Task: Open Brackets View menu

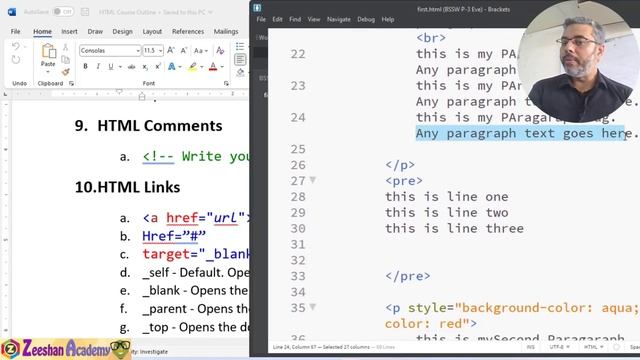Action: click(314, 19)
